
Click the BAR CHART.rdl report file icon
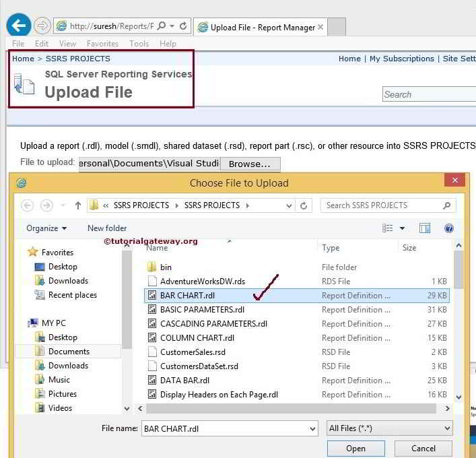point(152,295)
